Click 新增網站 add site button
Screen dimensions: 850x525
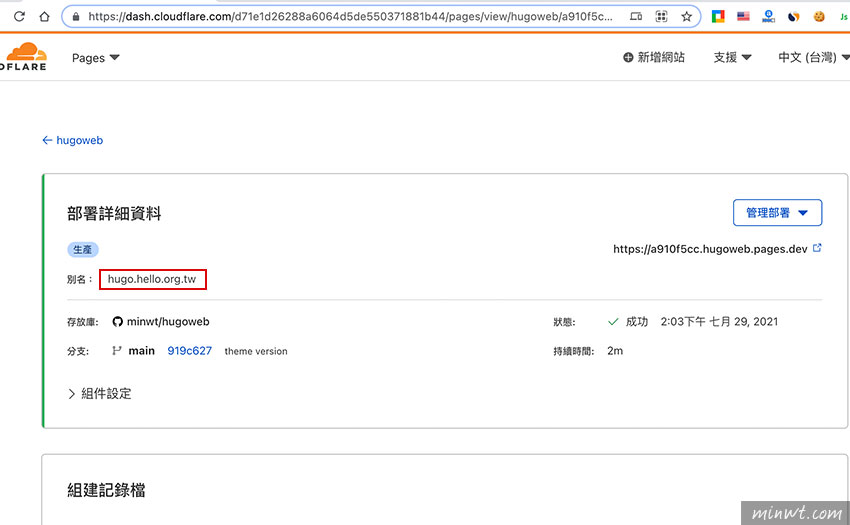click(654, 57)
